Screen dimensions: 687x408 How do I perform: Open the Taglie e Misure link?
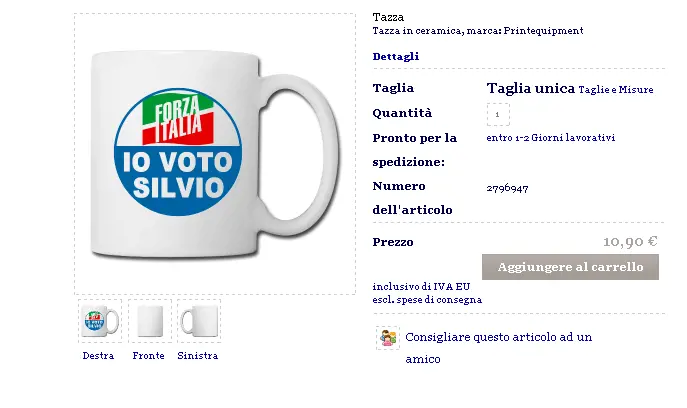pyautogui.click(x=616, y=90)
